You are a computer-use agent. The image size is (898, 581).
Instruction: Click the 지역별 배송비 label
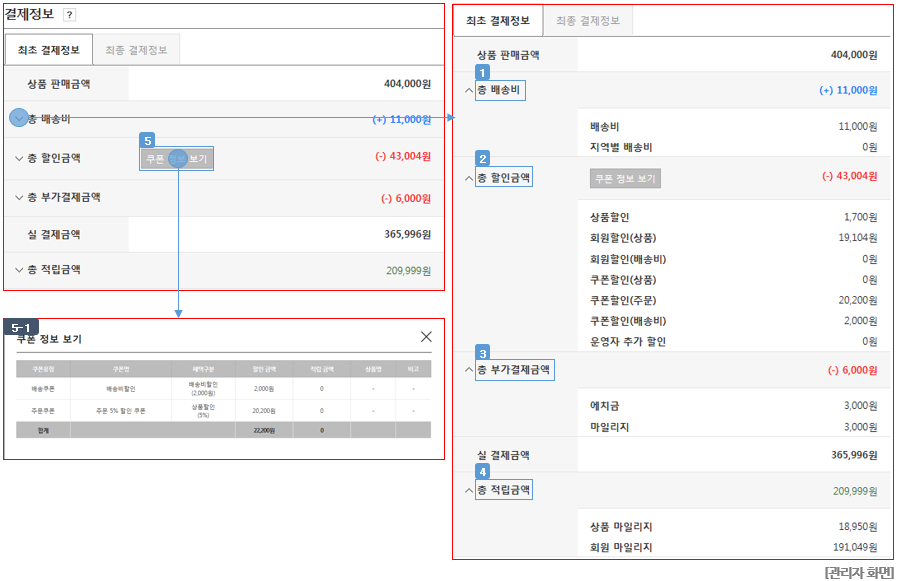coord(621,147)
